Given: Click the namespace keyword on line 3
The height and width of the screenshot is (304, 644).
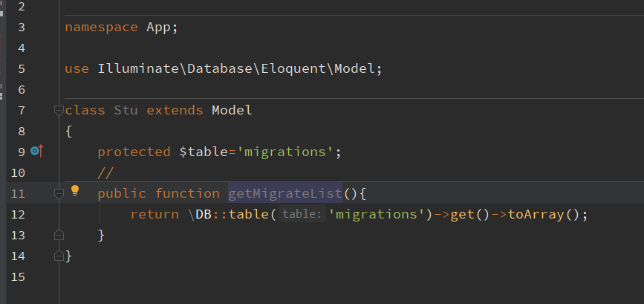Looking at the screenshot, I should (x=101, y=28).
